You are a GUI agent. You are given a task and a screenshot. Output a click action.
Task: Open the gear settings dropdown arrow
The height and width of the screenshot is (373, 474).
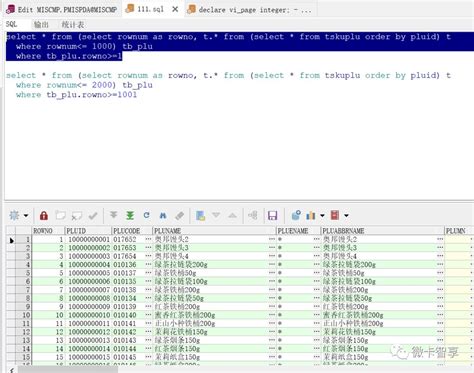(x=26, y=216)
